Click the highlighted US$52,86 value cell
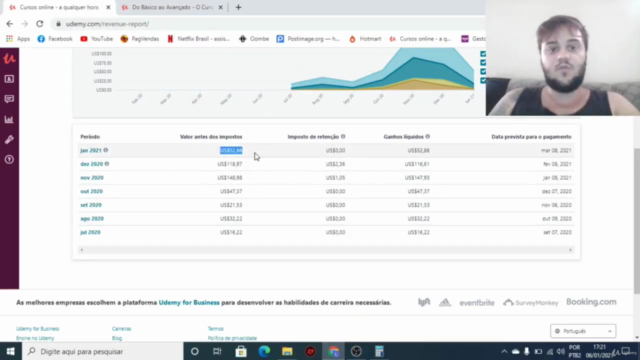The height and width of the screenshot is (360, 640). pos(231,150)
